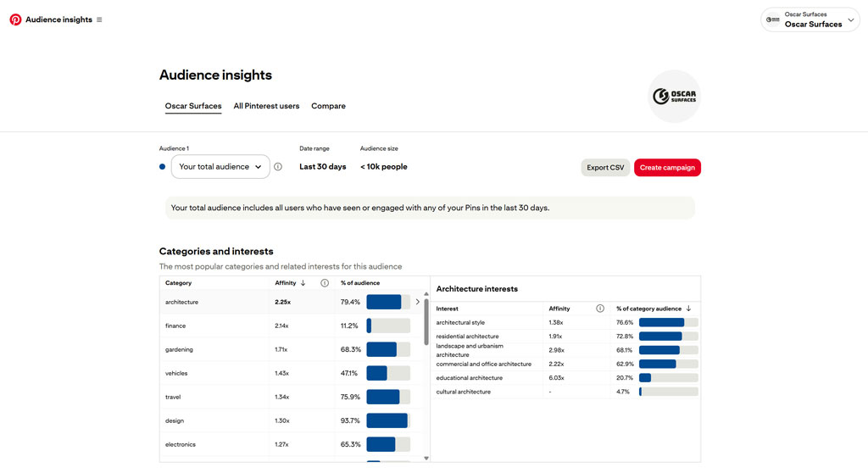Open the hamburger menu beside Audience insights
This screenshot has width=868, height=473.
pyautogui.click(x=99, y=19)
